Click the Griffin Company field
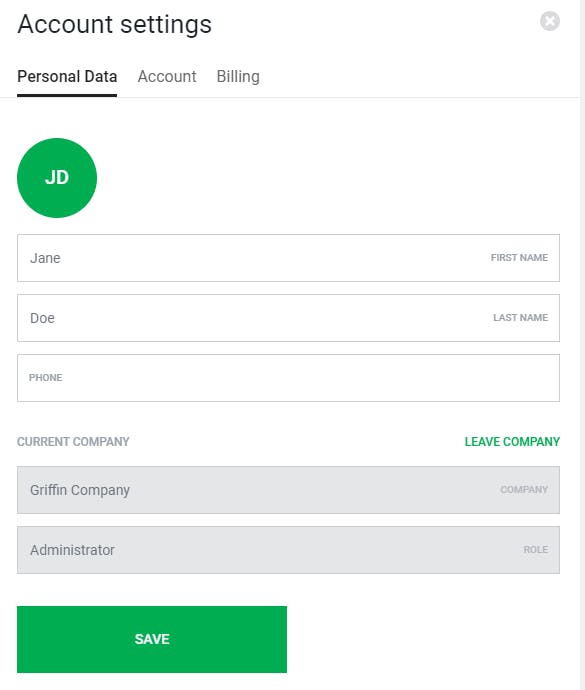585x690 pixels. (x=288, y=490)
